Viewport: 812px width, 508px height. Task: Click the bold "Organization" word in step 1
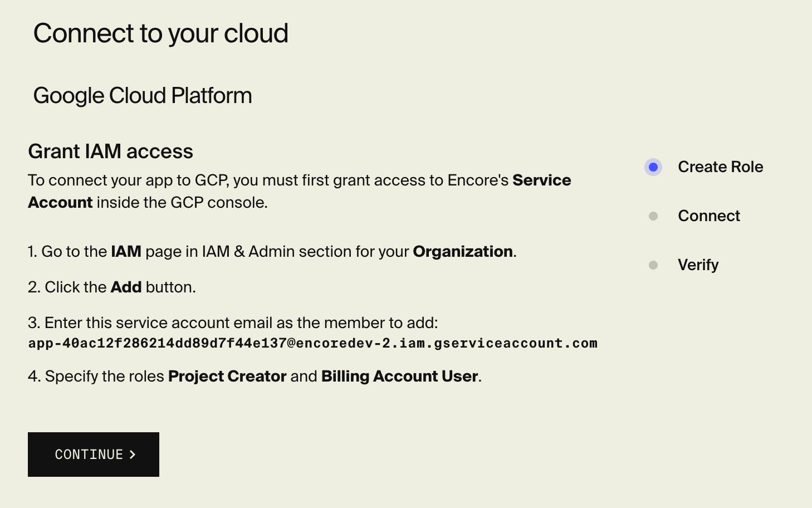coord(463,252)
